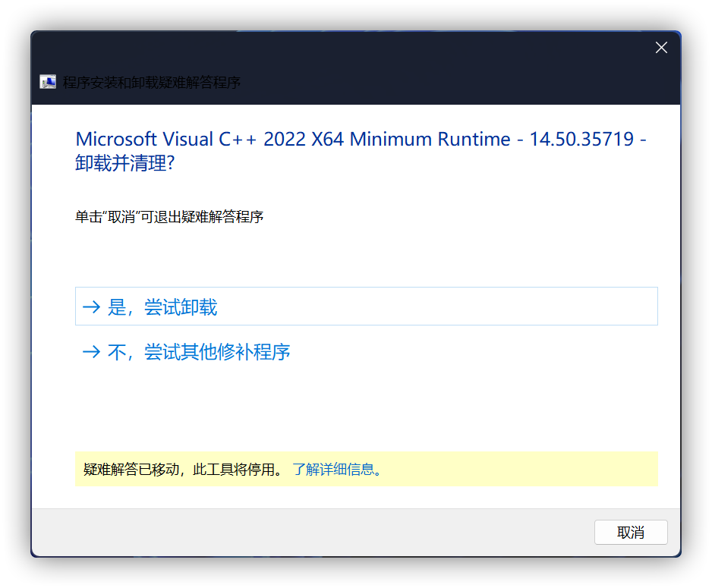The height and width of the screenshot is (588, 712).
Task: Click the notice "疑难解答已移动，此工具将停用。"
Action: tap(184, 469)
